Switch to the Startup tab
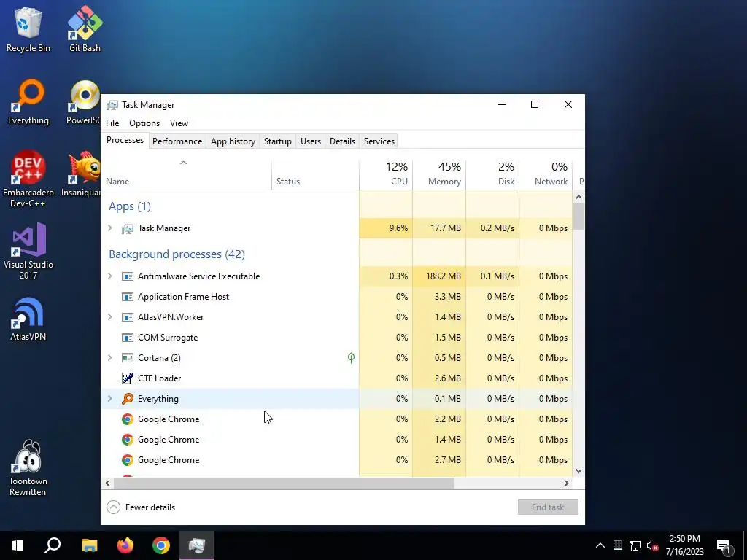Viewport: 747px width, 560px height. [278, 141]
